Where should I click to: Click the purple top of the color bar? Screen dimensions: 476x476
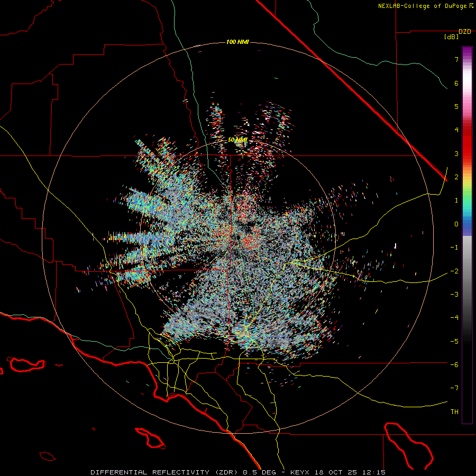[467, 52]
